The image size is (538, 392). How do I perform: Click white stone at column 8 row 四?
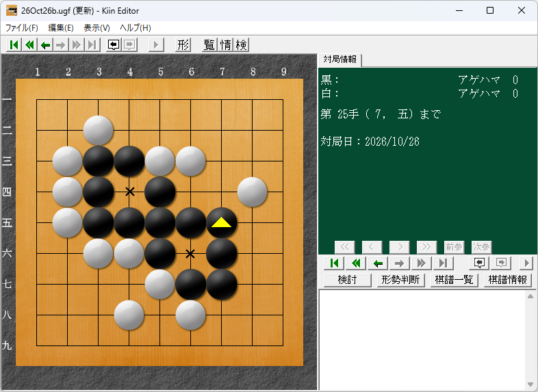pyautogui.click(x=252, y=192)
